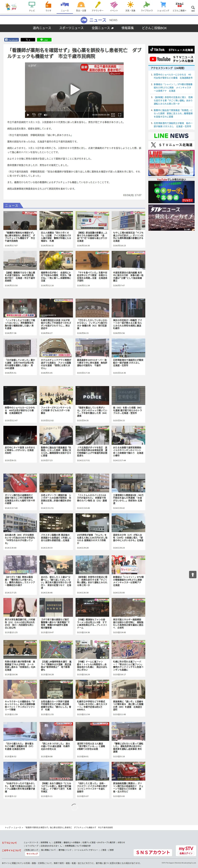Toggle the video caption/settings icon

pyautogui.click(x=113, y=115)
